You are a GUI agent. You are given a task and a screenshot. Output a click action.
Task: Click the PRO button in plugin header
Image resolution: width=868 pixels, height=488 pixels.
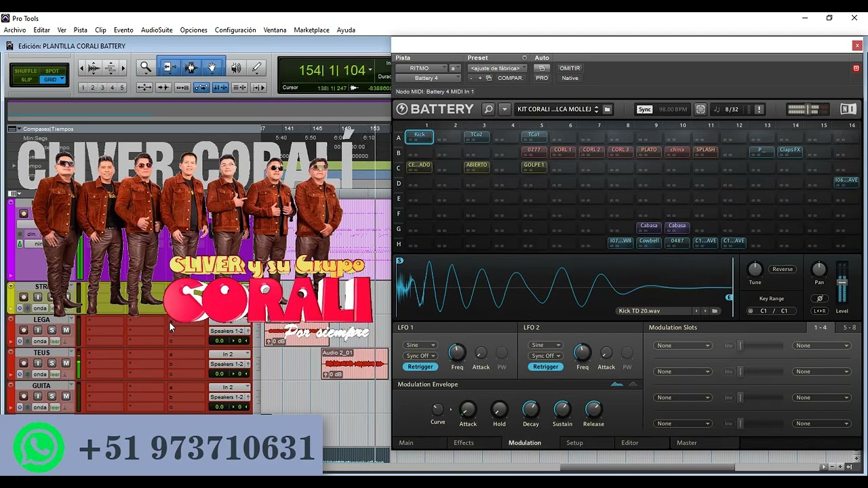point(542,78)
